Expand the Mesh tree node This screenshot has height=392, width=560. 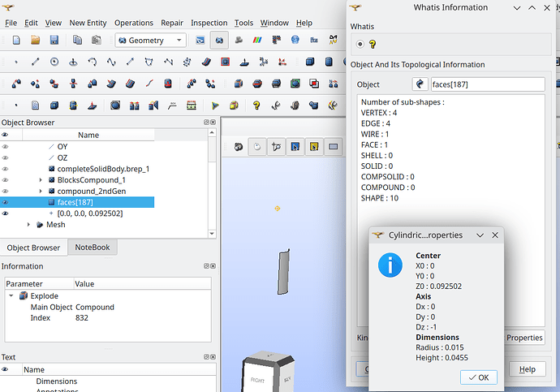(29, 225)
